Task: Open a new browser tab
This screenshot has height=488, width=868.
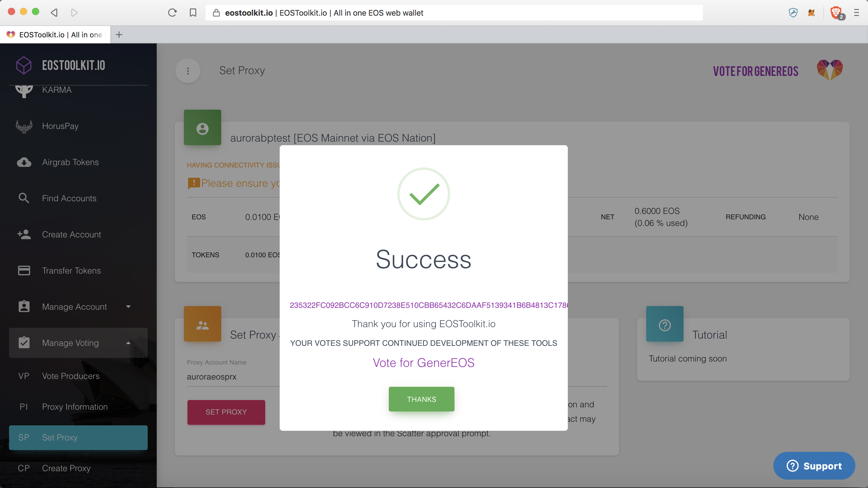Action: point(119,34)
